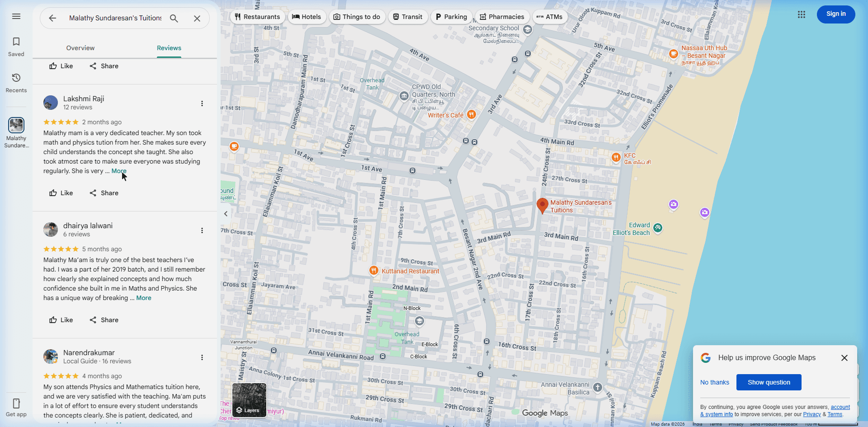Screen dimensions: 868x427
Task: Select the Reviews tab
Action: (x=169, y=48)
